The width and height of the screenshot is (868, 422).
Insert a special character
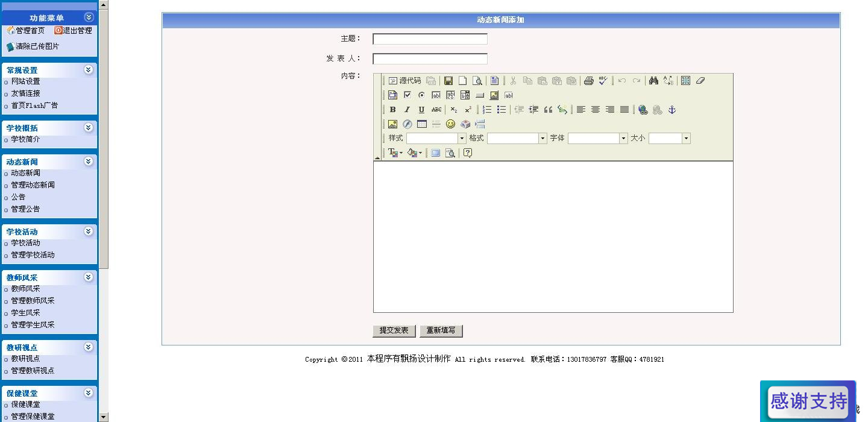click(465, 124)
